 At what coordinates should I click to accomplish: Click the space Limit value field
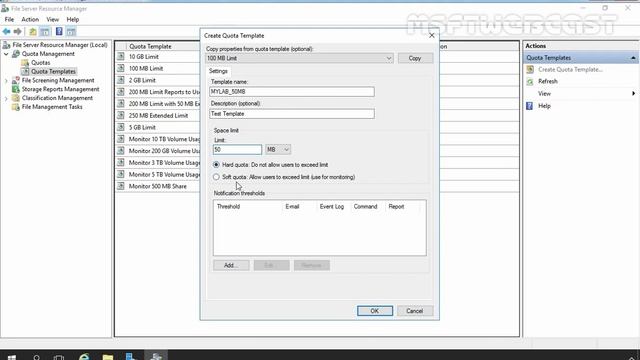237,150
